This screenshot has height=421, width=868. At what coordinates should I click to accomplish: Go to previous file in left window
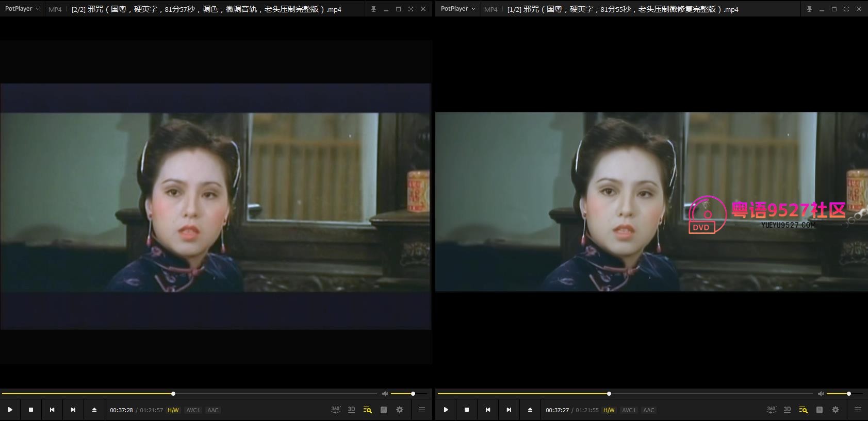pos(52,410)
